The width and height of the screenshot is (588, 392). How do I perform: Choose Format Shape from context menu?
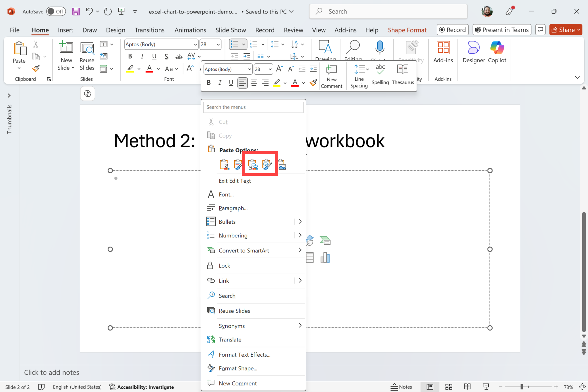(238, 368)
